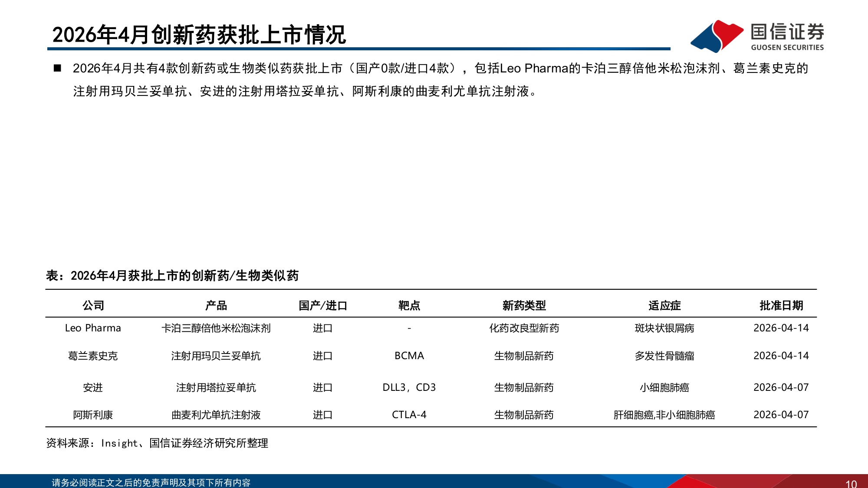The image size is (868, 488).
Task: Click the 批准日期 column header
Action: pyautogui.click(x=781, y=305)
